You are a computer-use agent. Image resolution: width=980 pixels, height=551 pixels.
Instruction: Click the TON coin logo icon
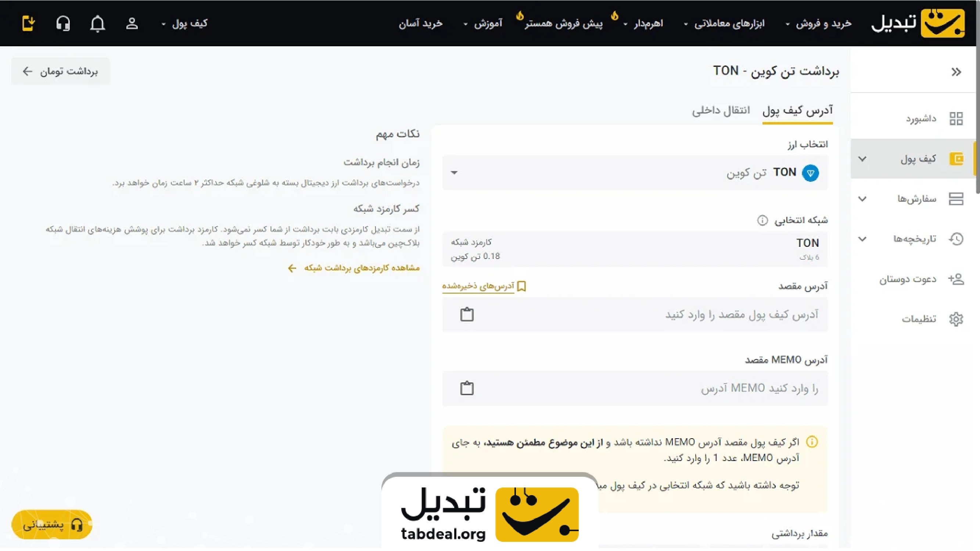coord(810,173)
